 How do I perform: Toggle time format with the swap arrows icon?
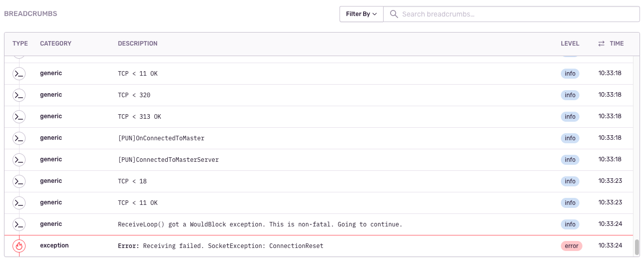tap(601, 44)
